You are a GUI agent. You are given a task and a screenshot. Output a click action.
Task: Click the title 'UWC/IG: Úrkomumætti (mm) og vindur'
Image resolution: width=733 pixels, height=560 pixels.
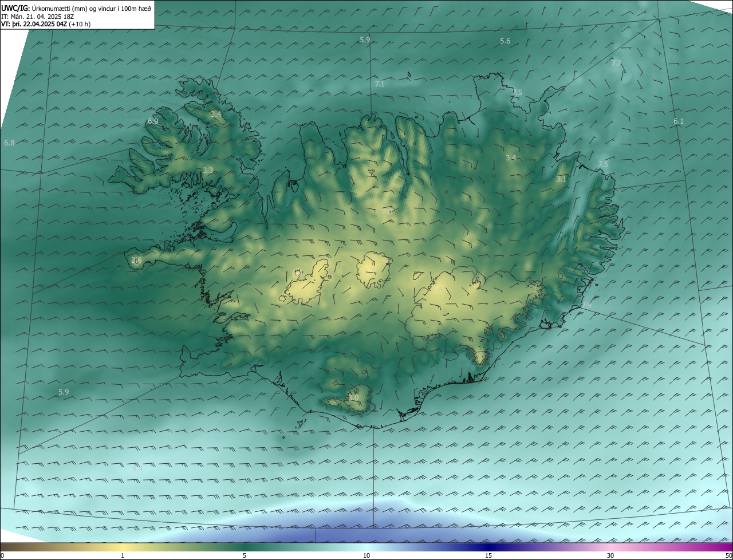coord(76,9)
